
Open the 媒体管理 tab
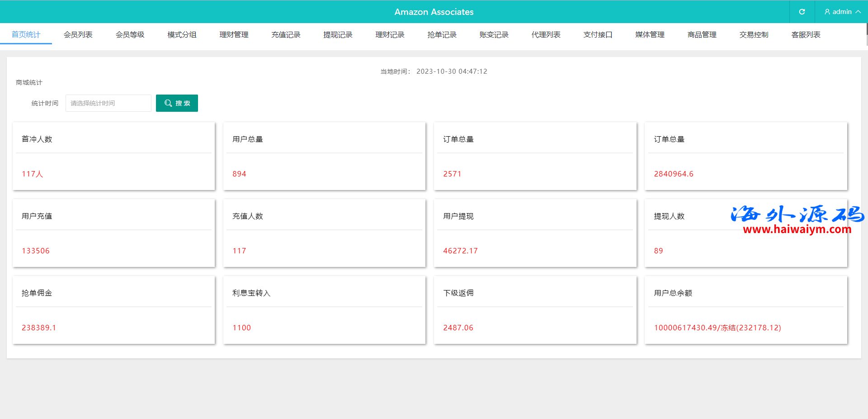[x=650, y=35]
